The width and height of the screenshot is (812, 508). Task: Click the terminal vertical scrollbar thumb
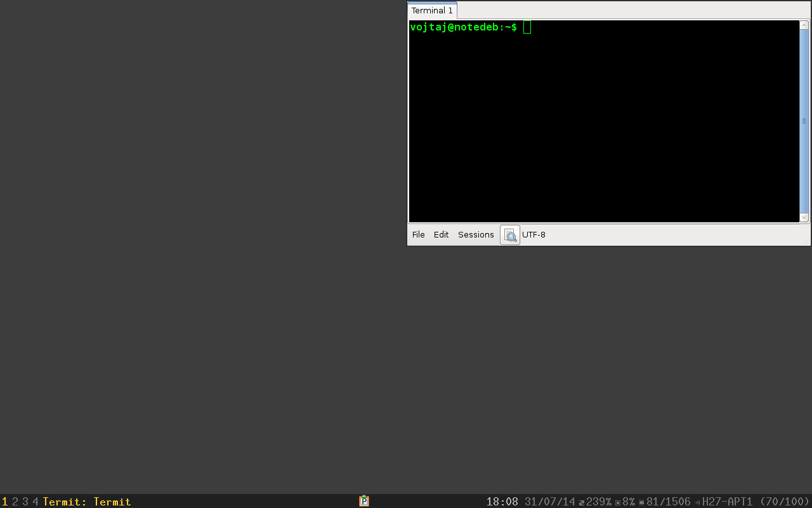pos(804,121)
